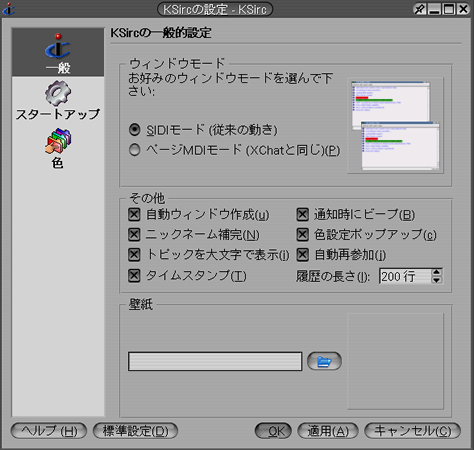Toggle 通知時にビープ checkbox
Image resolution: width=474 pixels, height=450 pixels.
(303, 214)
